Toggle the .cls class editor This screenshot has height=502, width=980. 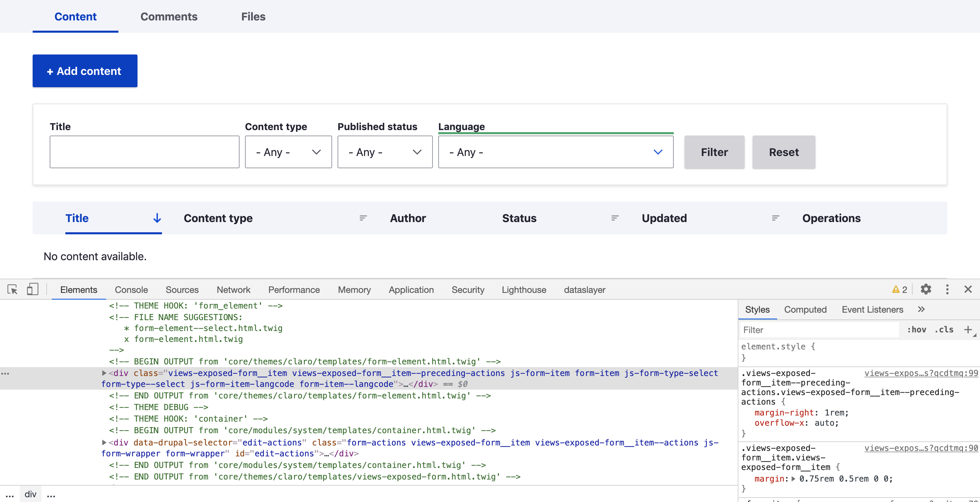coord(944,330)
